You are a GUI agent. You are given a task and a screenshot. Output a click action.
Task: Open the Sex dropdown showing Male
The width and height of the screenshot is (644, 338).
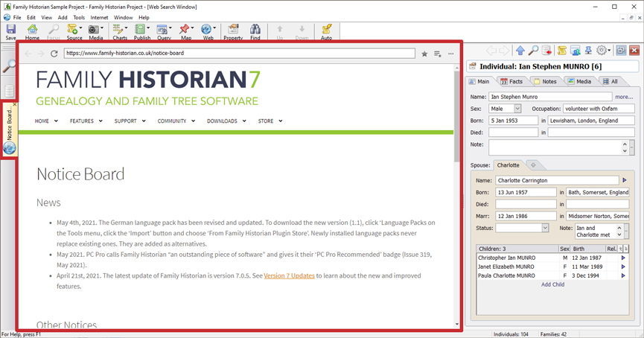click(517, 109)
